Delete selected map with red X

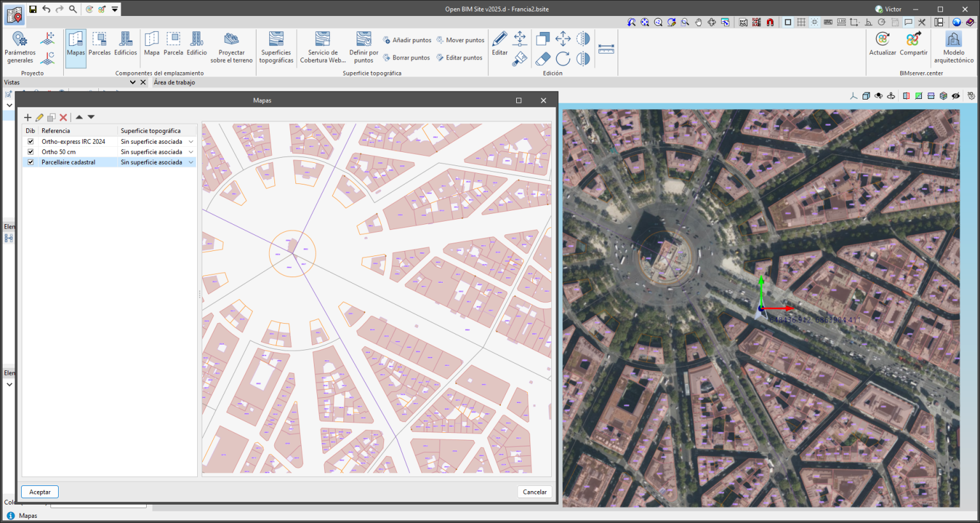pos(63,117)
